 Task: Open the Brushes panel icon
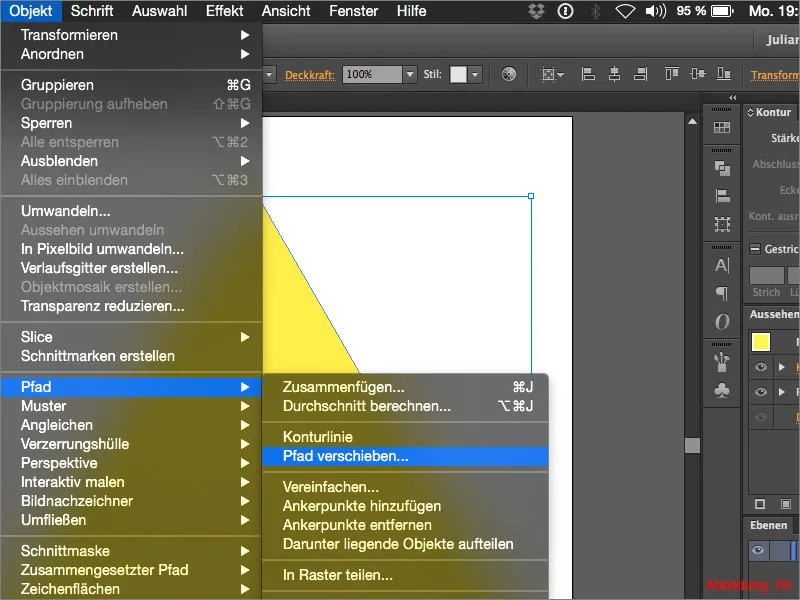(721, 362)
